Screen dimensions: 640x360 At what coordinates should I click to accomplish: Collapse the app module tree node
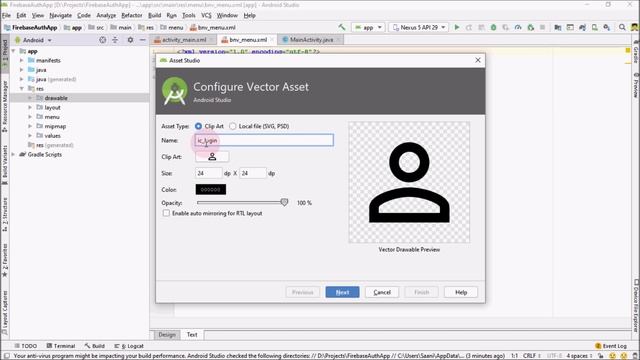click(x=14, y=51)
